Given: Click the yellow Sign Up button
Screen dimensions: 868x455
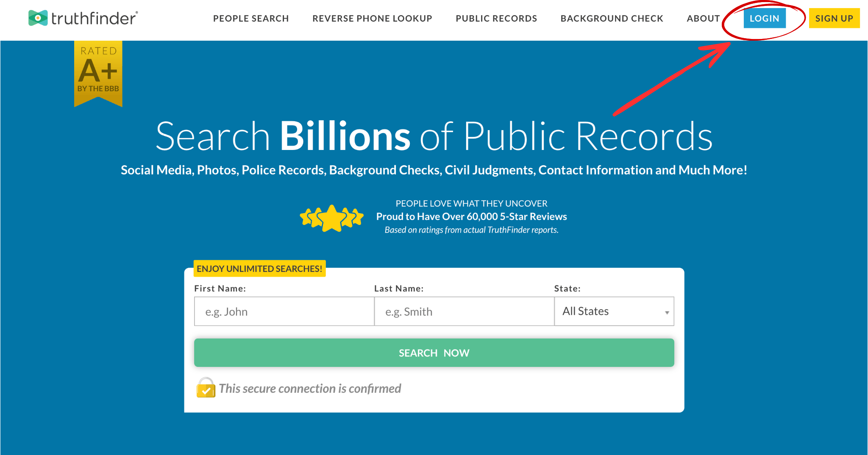Looking at the screenshot, I should pos(834,18).
